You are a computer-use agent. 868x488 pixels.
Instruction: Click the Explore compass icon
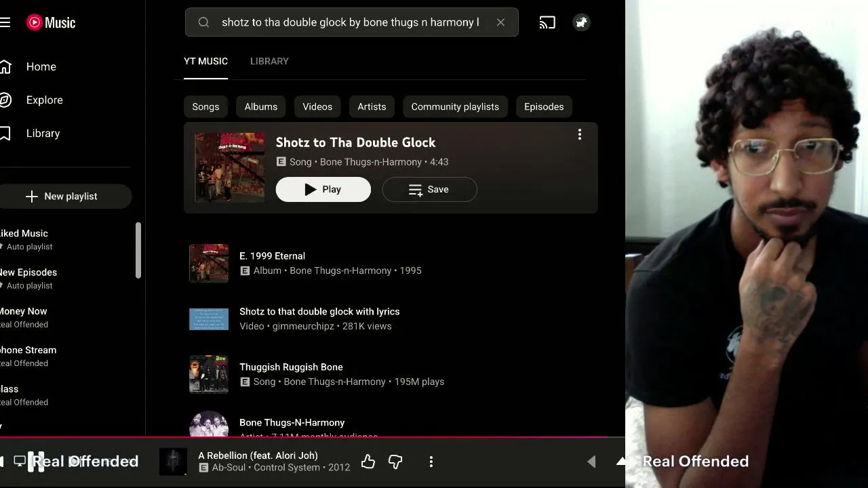pyautogui.click(x=5, y=100)
